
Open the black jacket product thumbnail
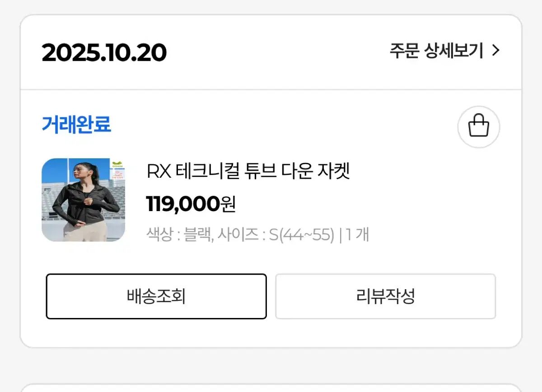coord(83,199)
